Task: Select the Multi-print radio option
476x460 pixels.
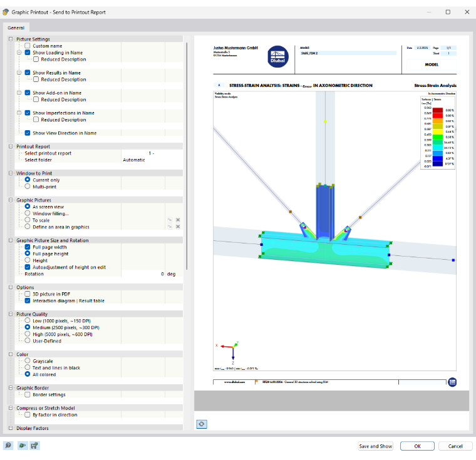Action: click(28, 187)
